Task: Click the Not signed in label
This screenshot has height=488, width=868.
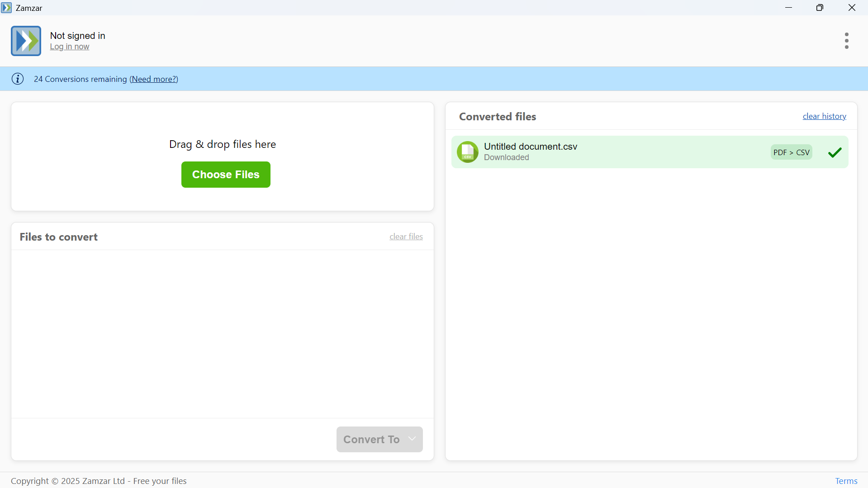Action: (78, 36)
